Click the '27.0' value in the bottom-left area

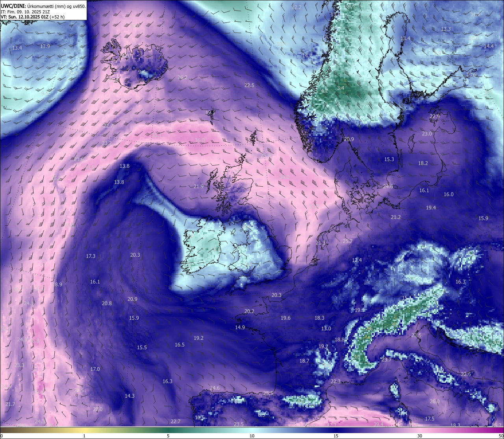(98, 409)
